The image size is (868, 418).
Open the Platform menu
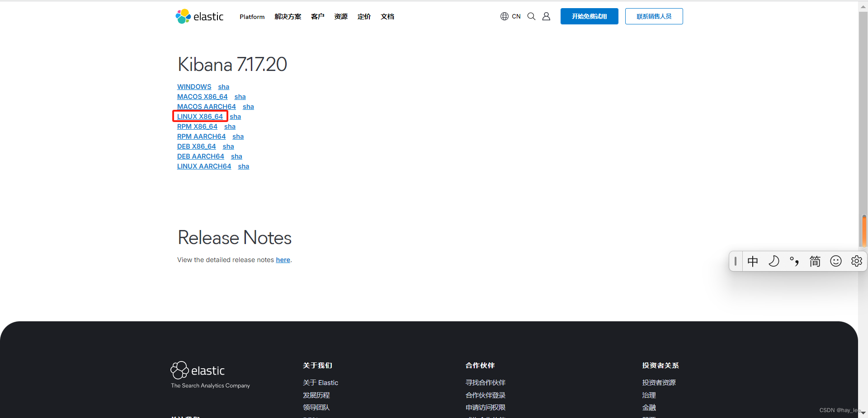point(252,17)
